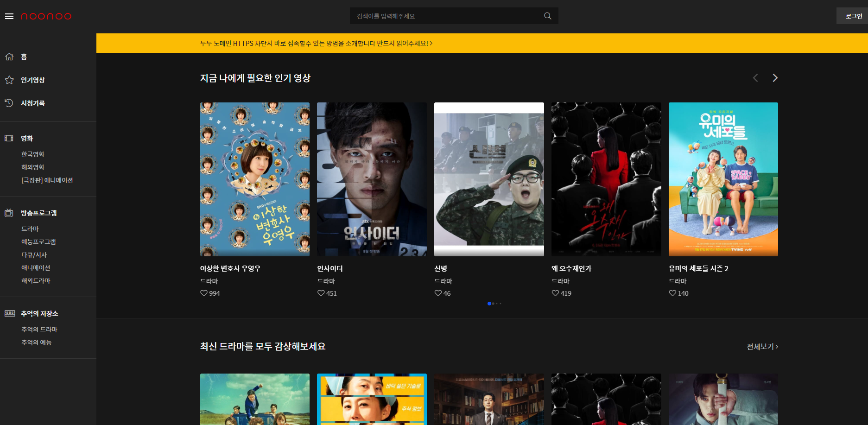Screen dimensions: 868x425
Task: Open 추억의 예능 in sidebar
Action: [36, 342]
